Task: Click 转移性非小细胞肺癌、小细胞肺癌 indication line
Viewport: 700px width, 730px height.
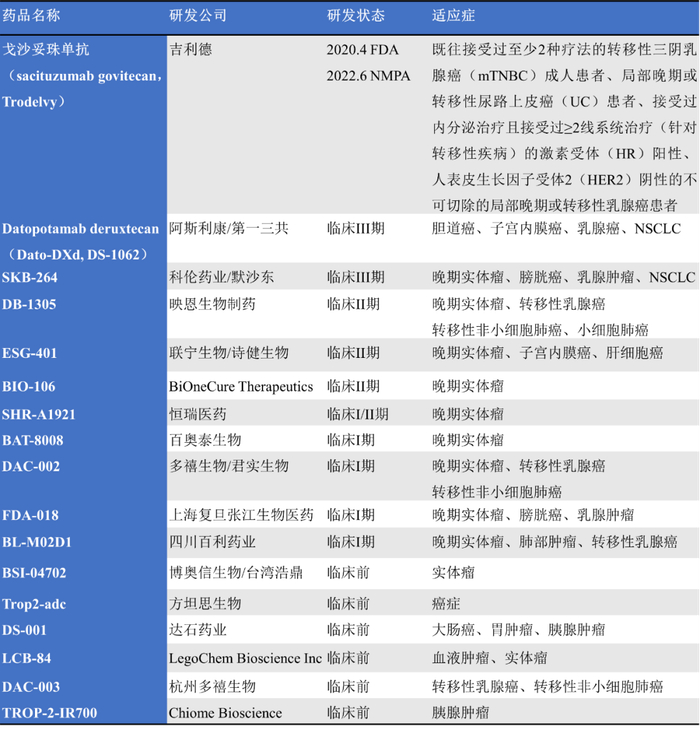Action: (x=540, y=330)
